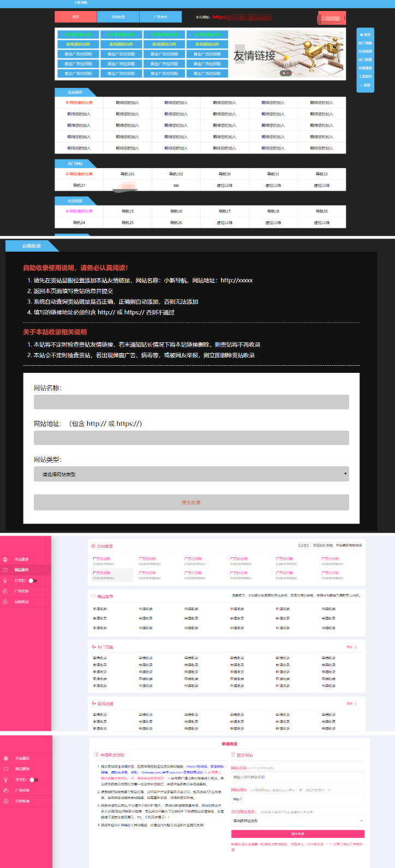
Task: Click the 广告投放 icon in upper pink sidebar
Action: (5, 591)
